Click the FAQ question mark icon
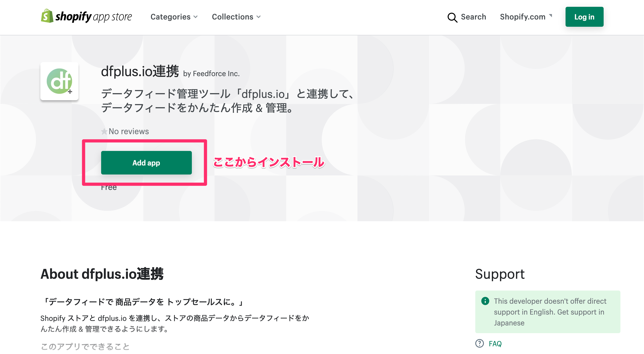Image resolution: width=644 pixels, height=354 pixels. coord(480,344)
